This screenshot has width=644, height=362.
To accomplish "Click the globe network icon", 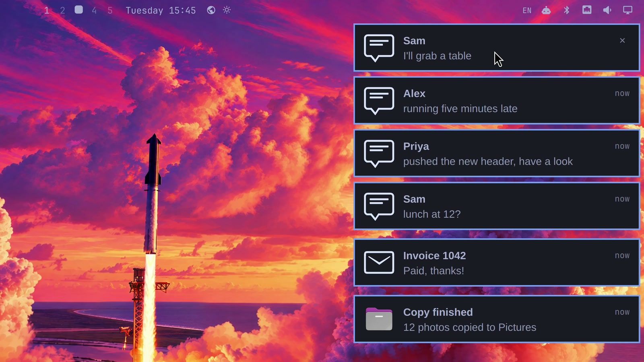I will [x=211, y=10].
